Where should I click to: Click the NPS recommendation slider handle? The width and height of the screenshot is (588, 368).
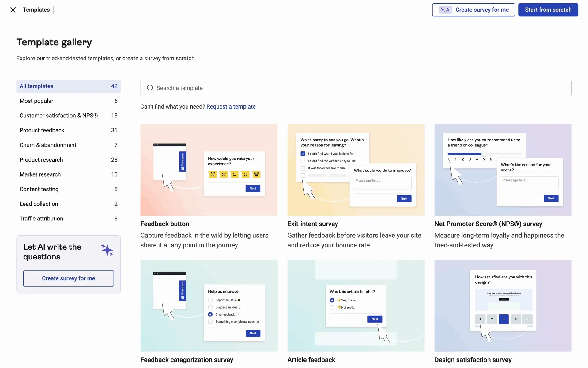tap(484, 154)
